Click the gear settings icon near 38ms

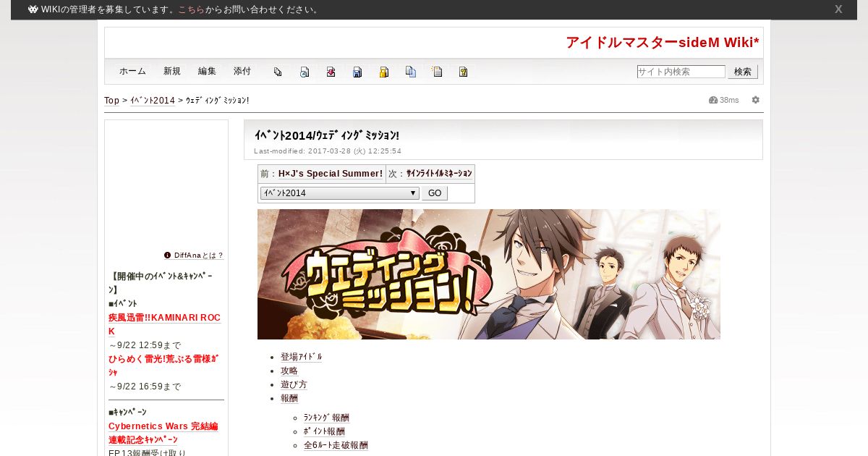[x=756, y=100]
